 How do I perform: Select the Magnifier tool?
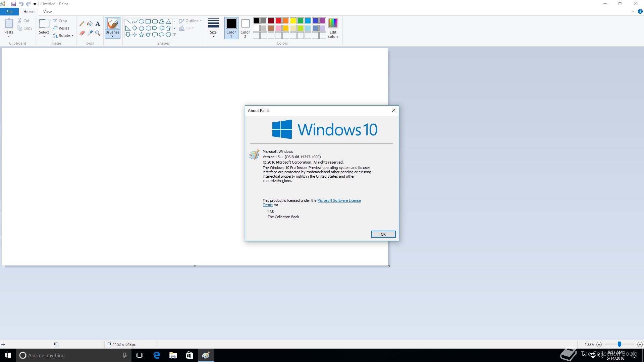click(98, 33)
